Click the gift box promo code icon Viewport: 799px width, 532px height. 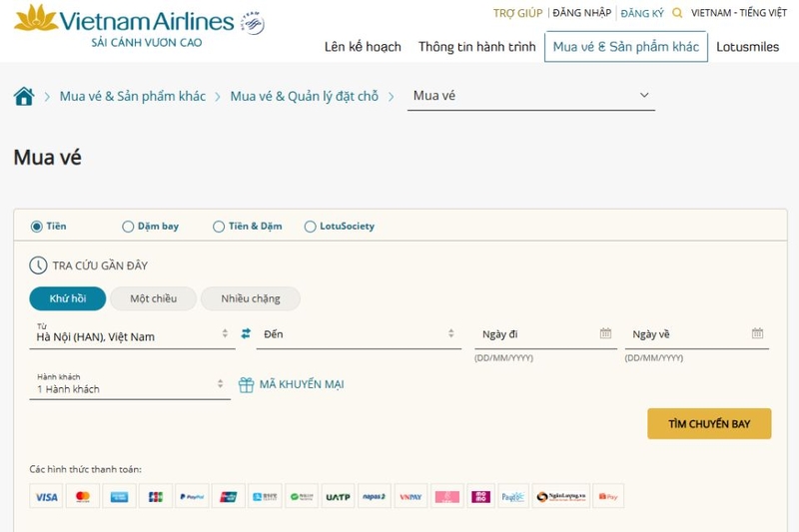click(x=246, y=385)
